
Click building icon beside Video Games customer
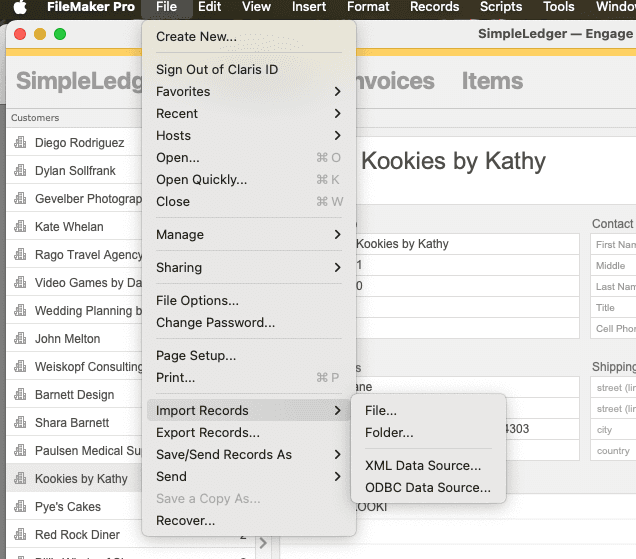[20, 282]
